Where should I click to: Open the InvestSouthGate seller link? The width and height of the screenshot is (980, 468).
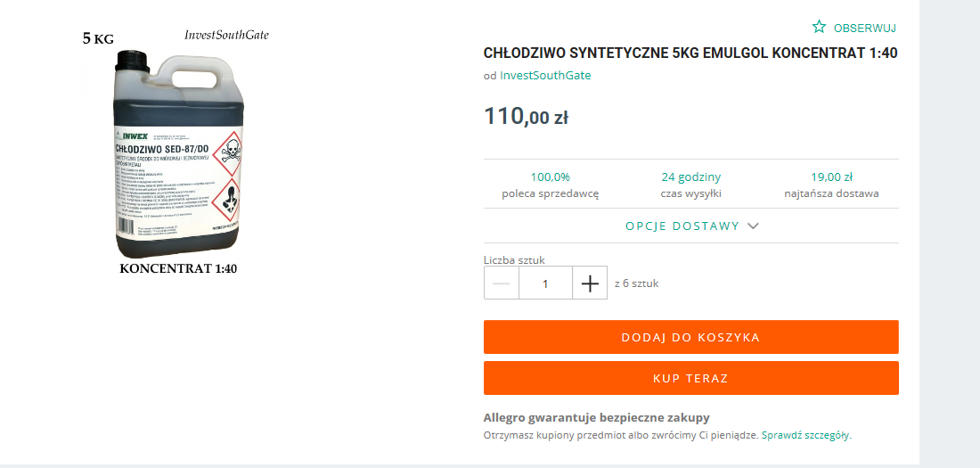click(x=545, y=76)
